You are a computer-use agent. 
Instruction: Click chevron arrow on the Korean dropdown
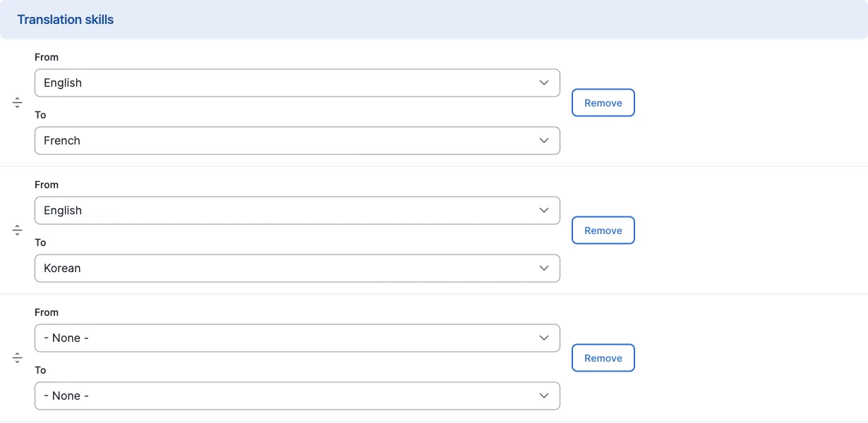(544, 268)
